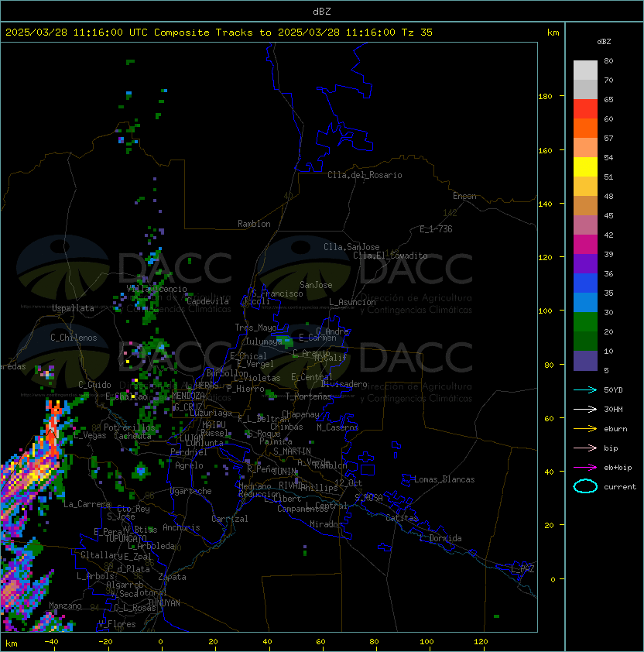Select the light blue swatch between 35 and 30 dBZ
This screenshot has width=644, height=652.
pyautogui.click(x=585, y=303)
